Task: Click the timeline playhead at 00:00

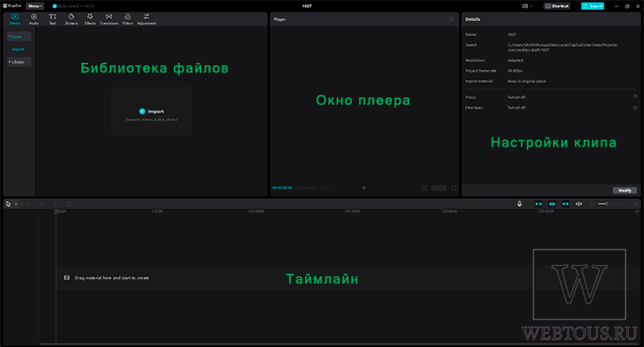Action: (x=56, y=212)
